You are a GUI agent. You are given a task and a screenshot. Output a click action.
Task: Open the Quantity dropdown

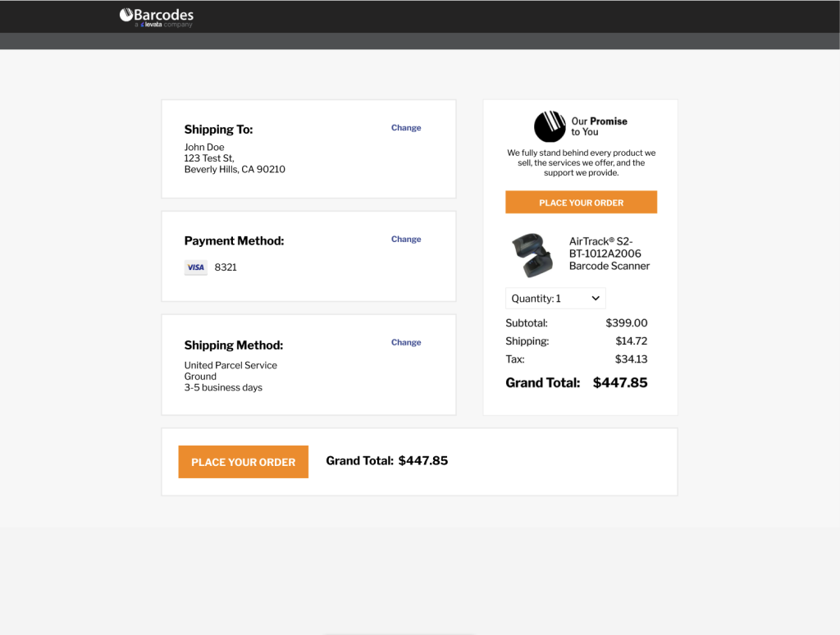[555, 299]
